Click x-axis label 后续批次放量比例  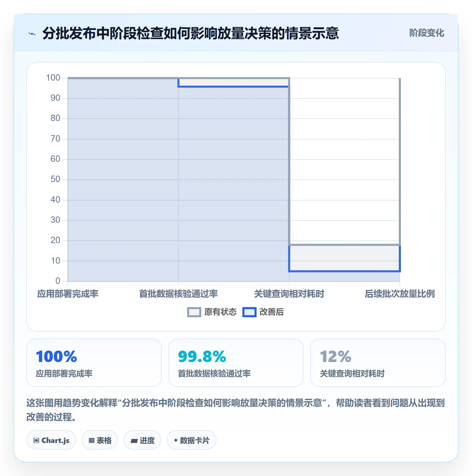400,294
